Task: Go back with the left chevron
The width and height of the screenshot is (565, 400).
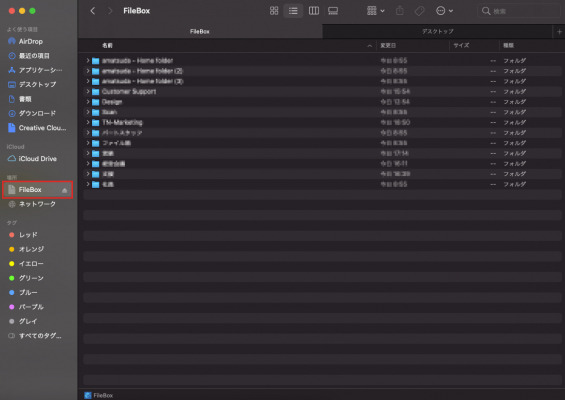Action: 93,11
